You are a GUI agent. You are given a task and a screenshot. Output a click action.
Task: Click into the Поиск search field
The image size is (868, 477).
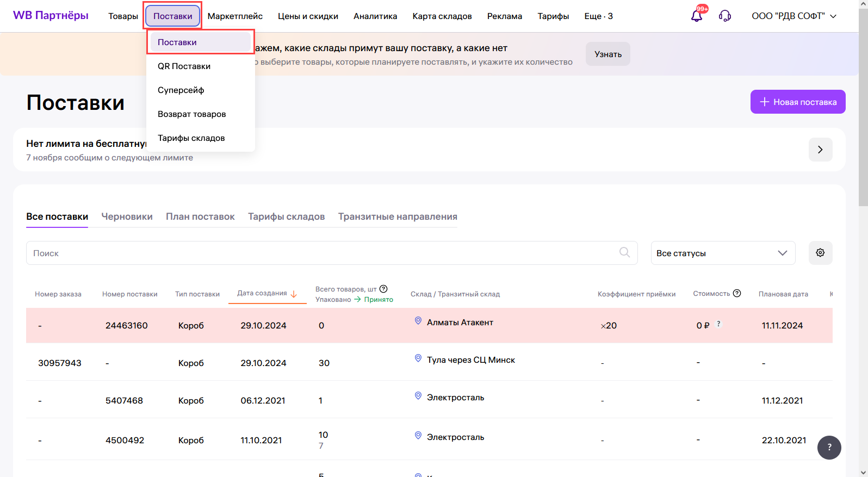pyautogui.click(x=321, y=253)
